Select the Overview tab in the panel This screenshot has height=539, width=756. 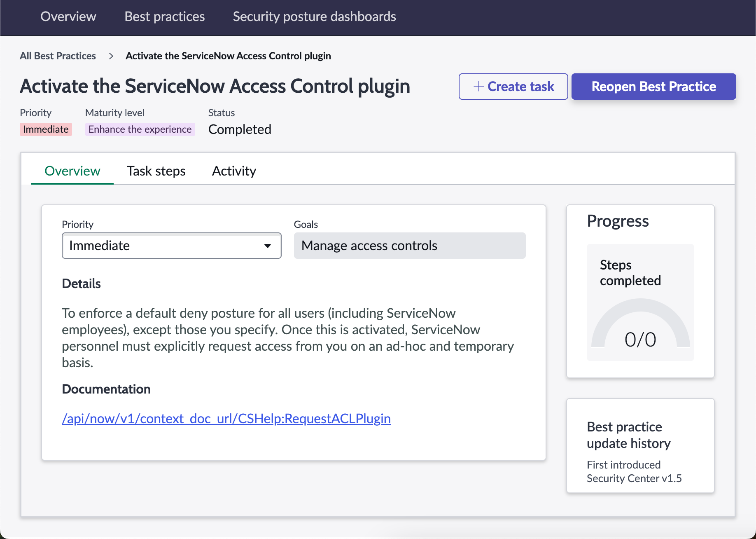pyautogui.click(x=72, y=171)
